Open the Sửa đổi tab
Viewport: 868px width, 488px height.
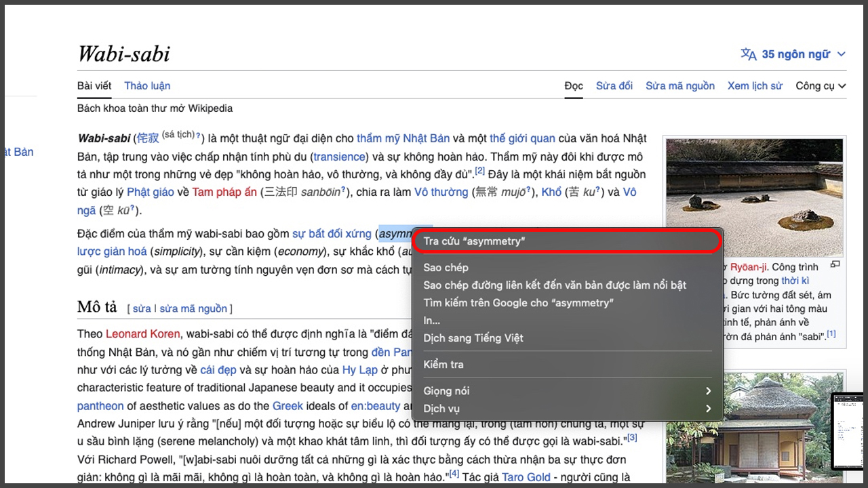pyautogui.click(x=614, y=86)
